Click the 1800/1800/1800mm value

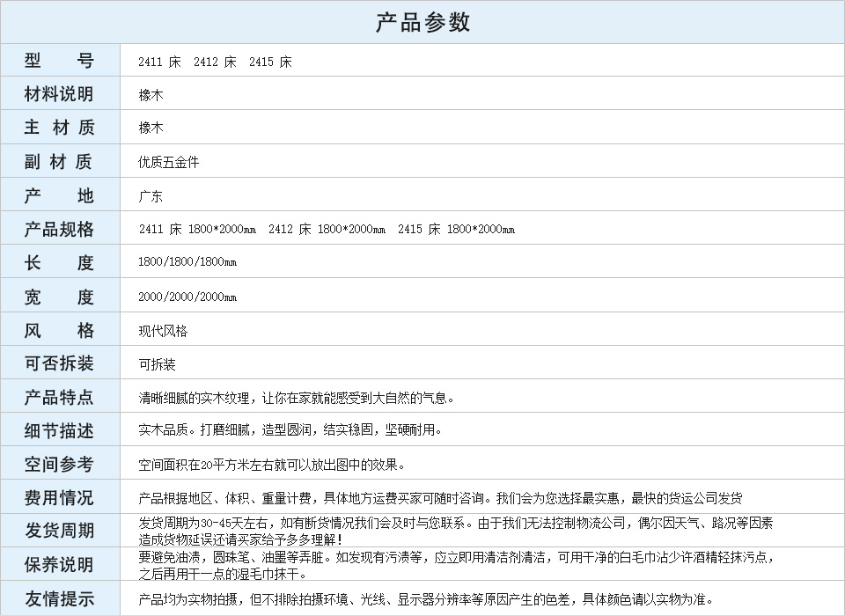click(x=187, y=262)
